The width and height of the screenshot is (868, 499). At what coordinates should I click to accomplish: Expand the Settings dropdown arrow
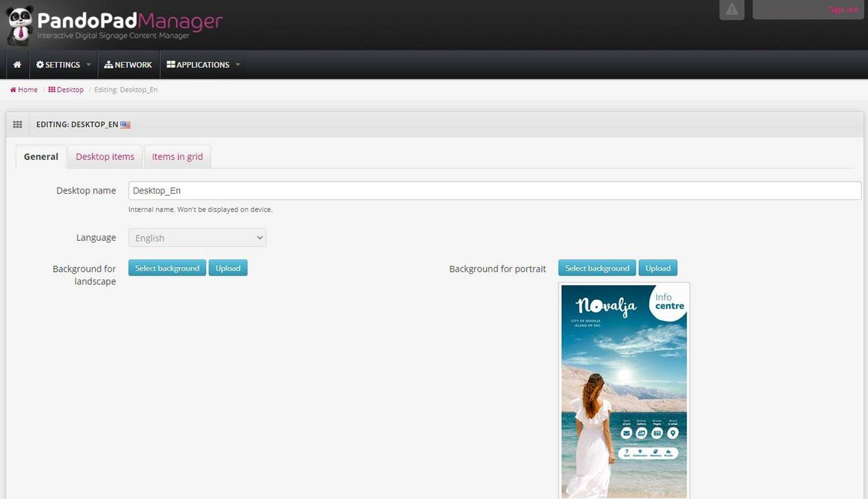(88, 65)
